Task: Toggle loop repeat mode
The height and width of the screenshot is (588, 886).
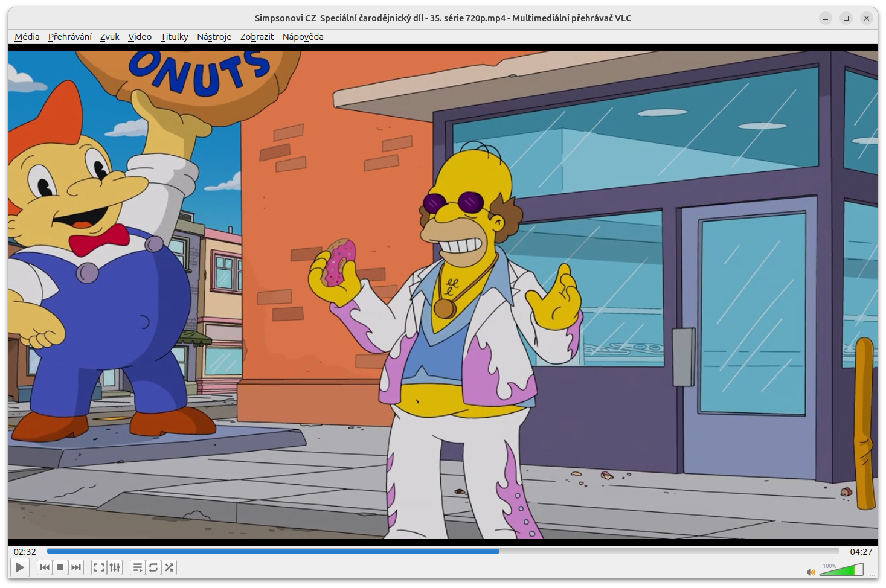Action: pos(153,567)
